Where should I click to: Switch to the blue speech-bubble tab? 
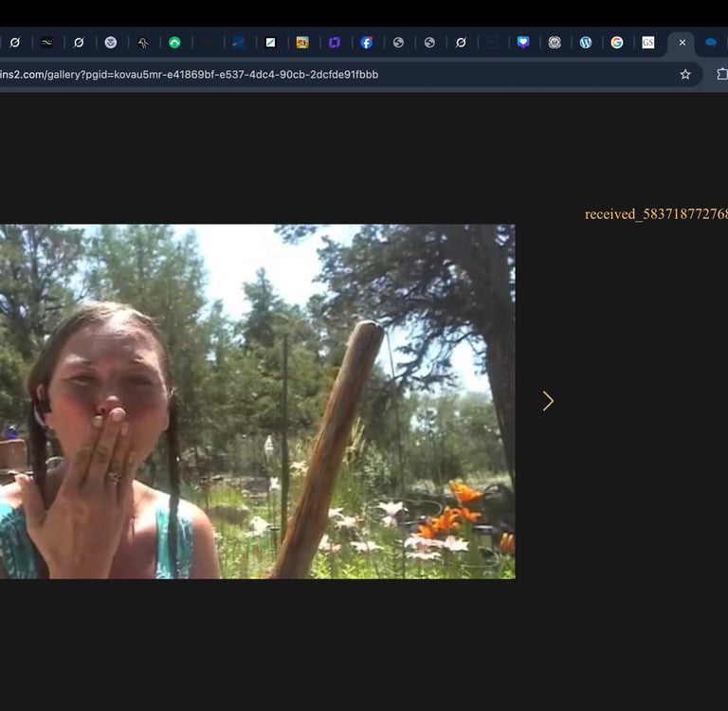click(710, 43)
